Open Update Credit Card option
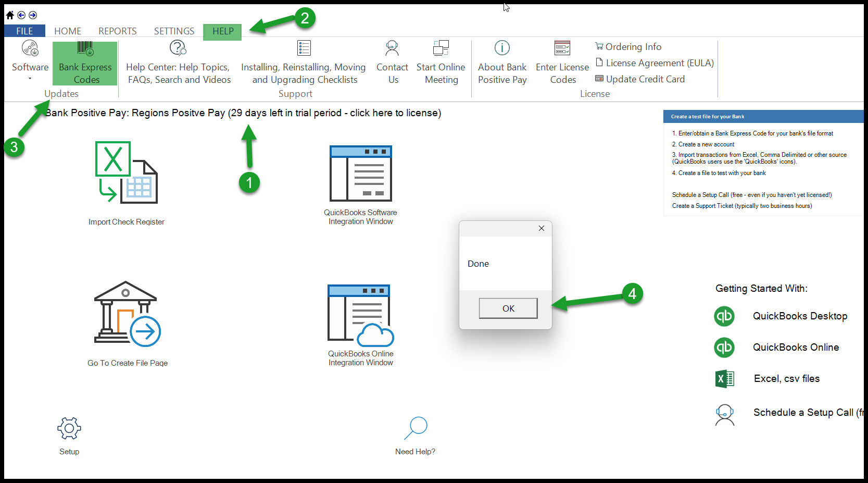The height and width of the screenshot is (483, 868). point(640,79)
